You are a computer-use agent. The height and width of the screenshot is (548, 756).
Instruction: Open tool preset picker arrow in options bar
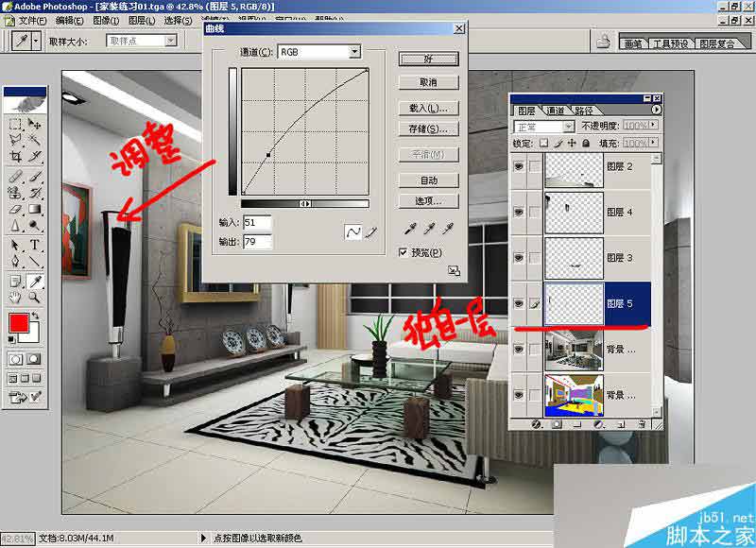pyautogui.click(x=36, y=41)
